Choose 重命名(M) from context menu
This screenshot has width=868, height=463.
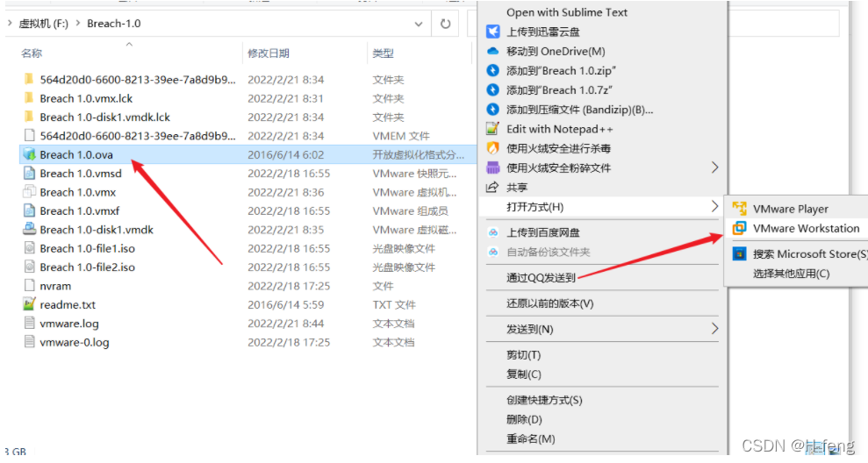coord(530,438)
